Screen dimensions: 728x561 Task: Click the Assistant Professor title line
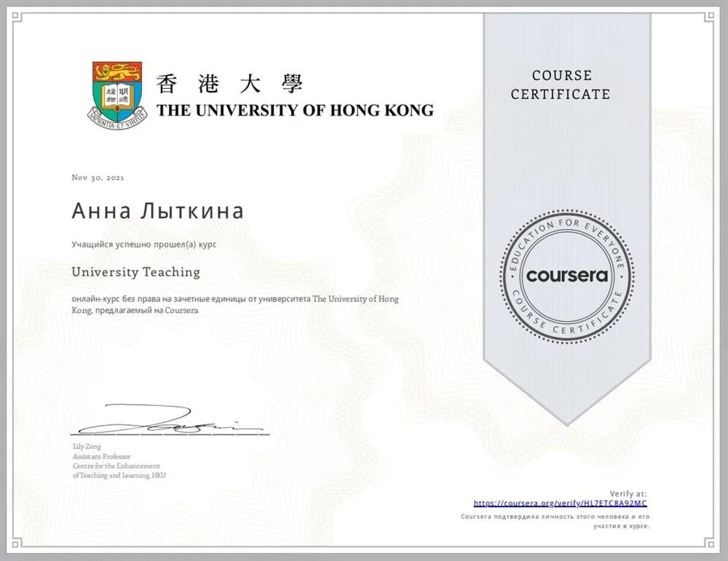102,456
